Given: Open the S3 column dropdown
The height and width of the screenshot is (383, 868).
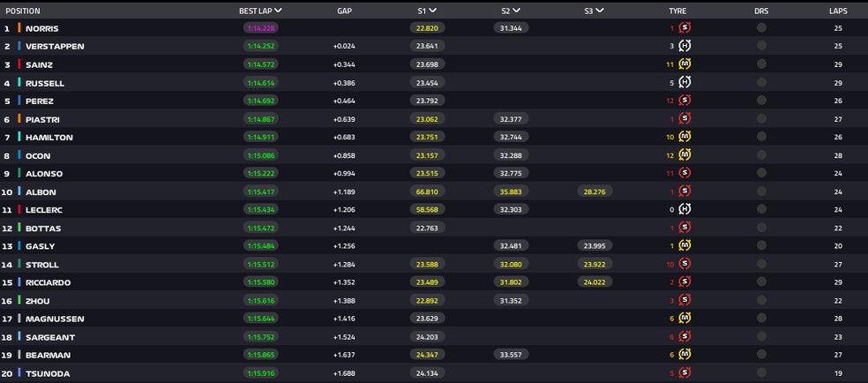Looking at the screenshot, I should (600, 11).
